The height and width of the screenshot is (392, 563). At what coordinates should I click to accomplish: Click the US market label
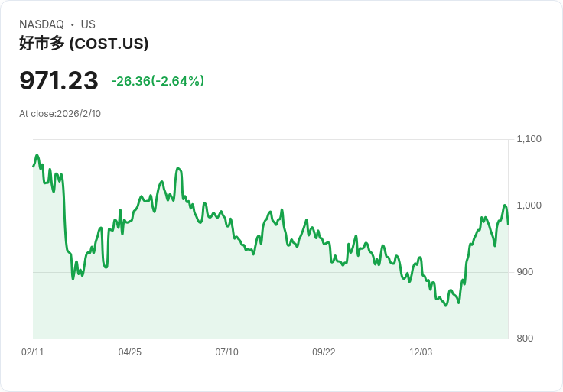click(x=88, y=24)
